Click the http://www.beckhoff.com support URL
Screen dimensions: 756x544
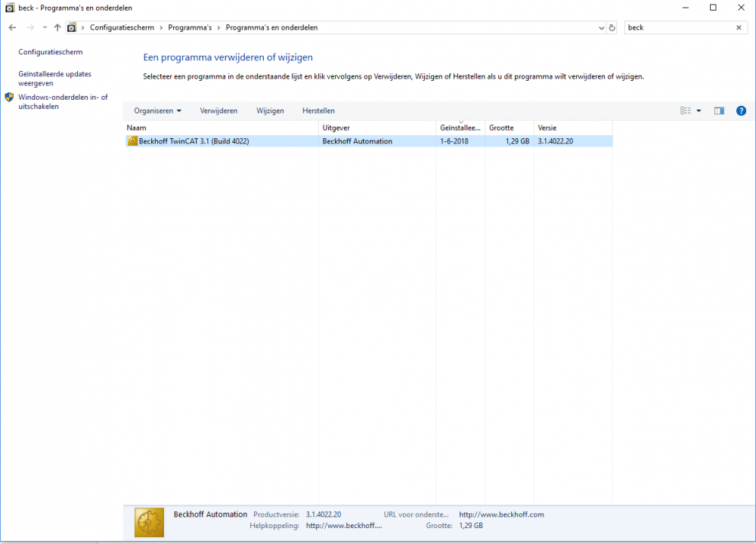click(x=501, y=515)
